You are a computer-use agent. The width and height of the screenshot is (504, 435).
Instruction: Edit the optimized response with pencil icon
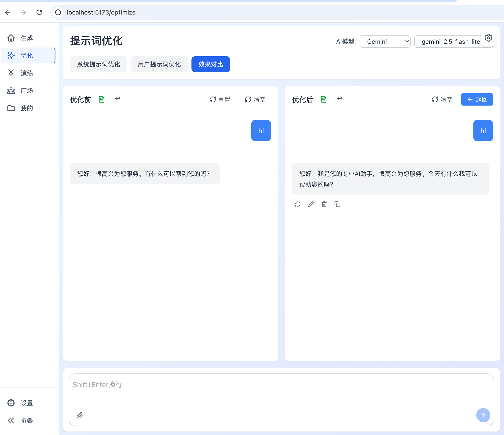coord(311,204)
